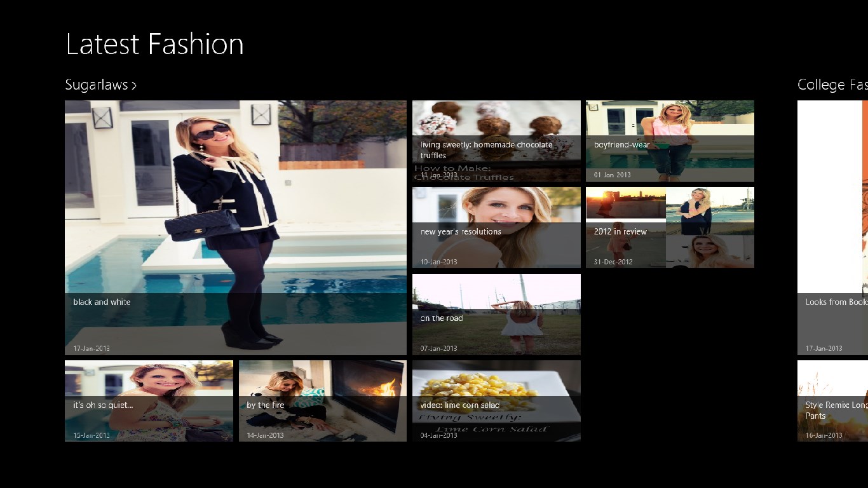Click the 14-Jan-2013 date label
Screen dimensions: 868x488
point(265,435)
